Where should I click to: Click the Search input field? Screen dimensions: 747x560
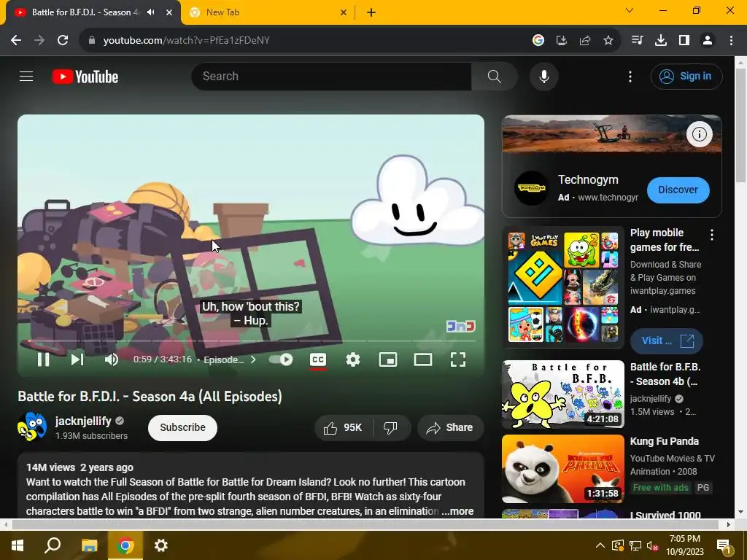point(332,76)
